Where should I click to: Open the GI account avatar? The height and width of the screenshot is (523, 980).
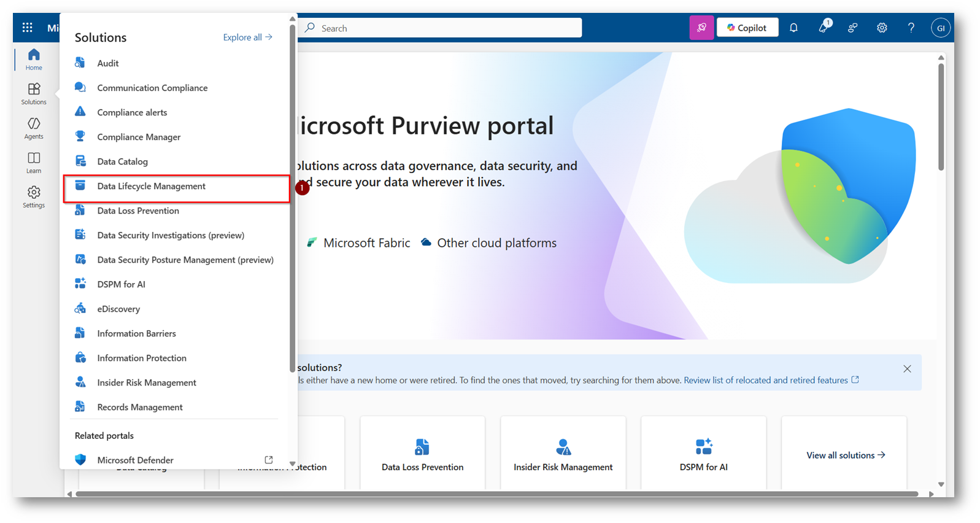tap(941, 28)
